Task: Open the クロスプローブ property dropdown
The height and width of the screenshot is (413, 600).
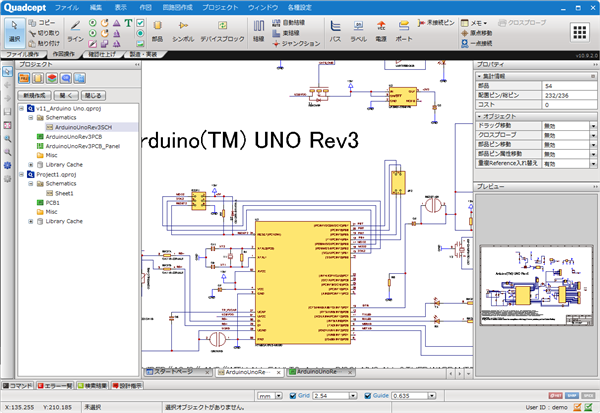Action: [x=593, y=135]
